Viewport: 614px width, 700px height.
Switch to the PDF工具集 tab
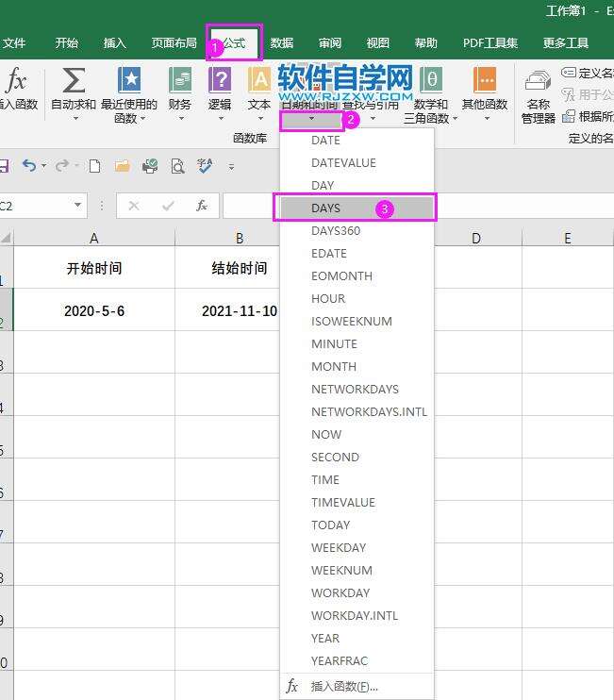click(x=490, y=42)
